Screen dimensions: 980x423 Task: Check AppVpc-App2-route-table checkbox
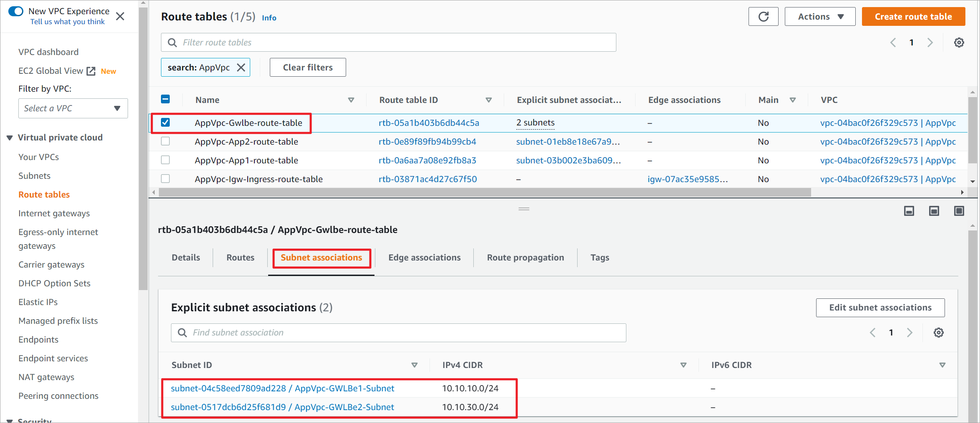(x=165, y=141)
